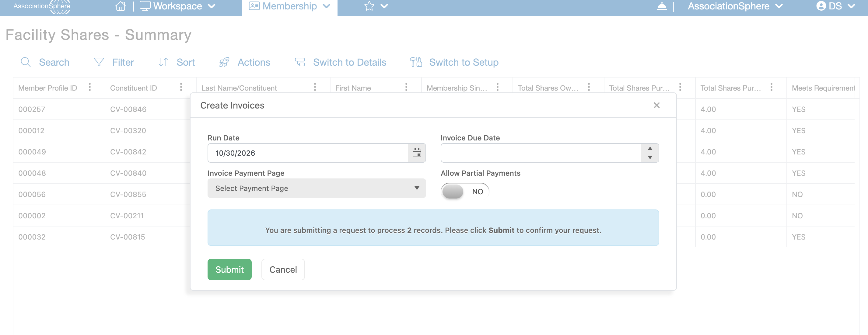Screen dimensions: 868x335
Task: Click the Run Date input field
Action: 308,153
